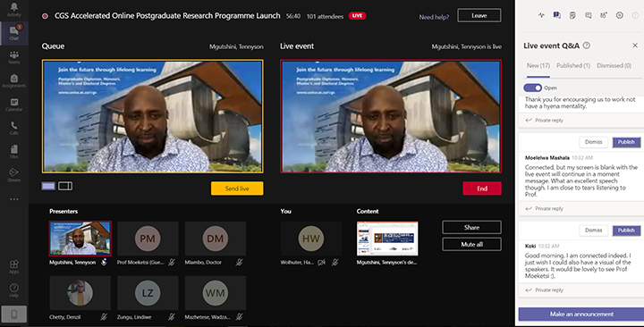644x327 pixels.
Task: Publish Koki's question
Action: (x=626, y=231)
